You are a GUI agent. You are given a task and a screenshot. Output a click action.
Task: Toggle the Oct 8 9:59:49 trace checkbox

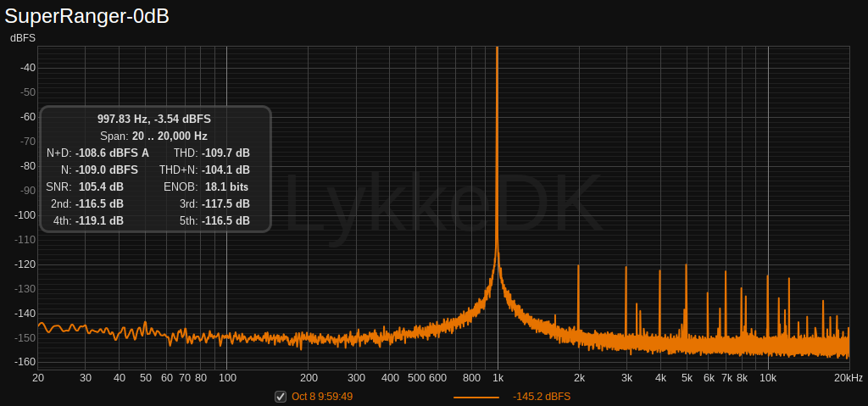[281, 397]
